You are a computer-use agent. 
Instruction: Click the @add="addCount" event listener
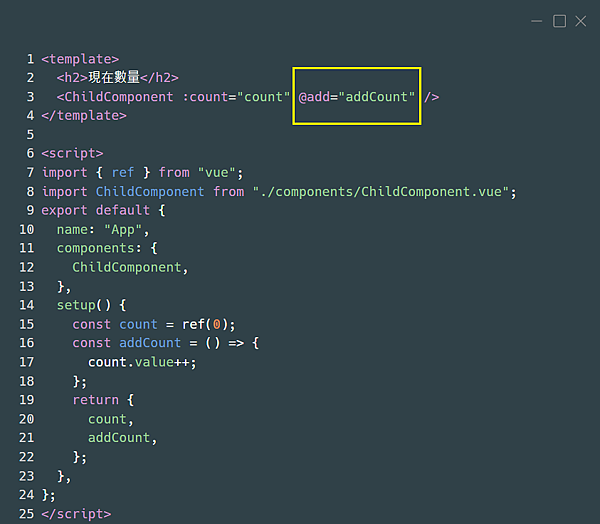[357, 97]
